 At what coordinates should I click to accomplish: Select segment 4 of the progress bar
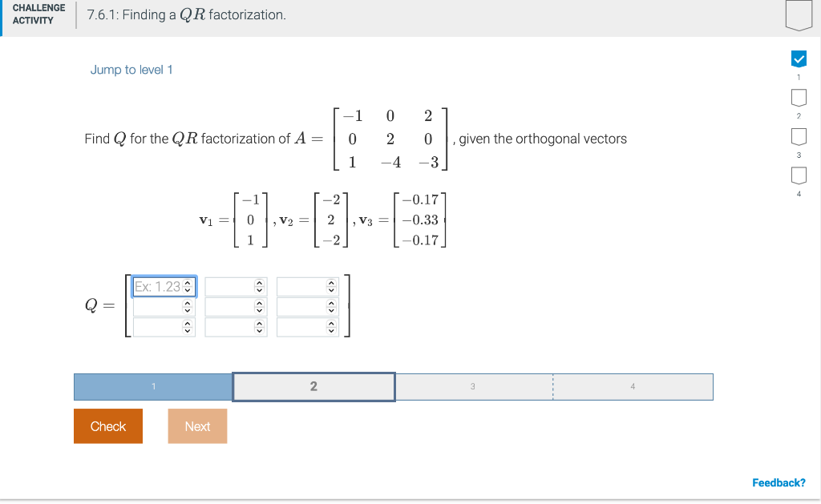coord(633,386)
